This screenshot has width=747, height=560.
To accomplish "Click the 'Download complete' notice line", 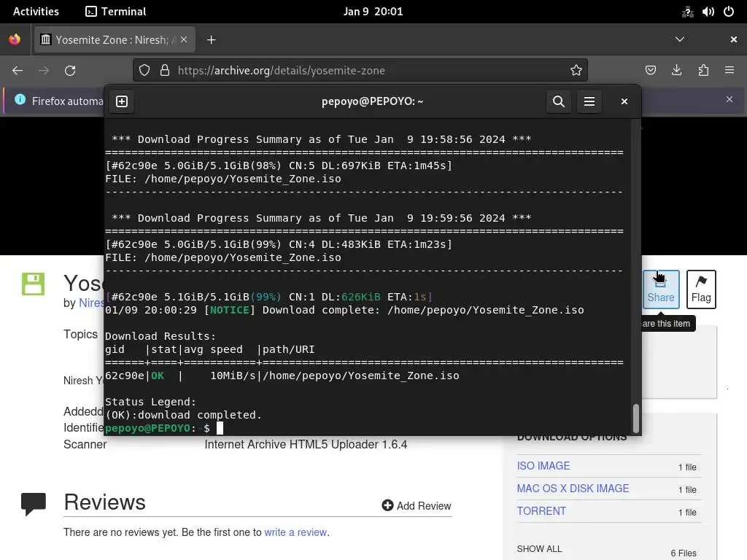I will pyautogui.click(x=344, y=310).
